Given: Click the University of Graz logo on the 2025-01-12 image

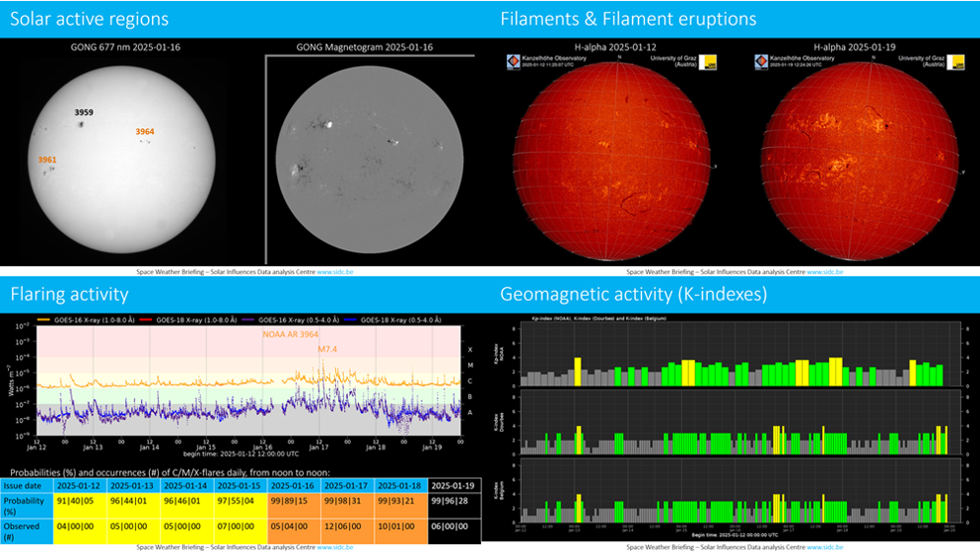Looking at the screenshot, I should point(708,62).
